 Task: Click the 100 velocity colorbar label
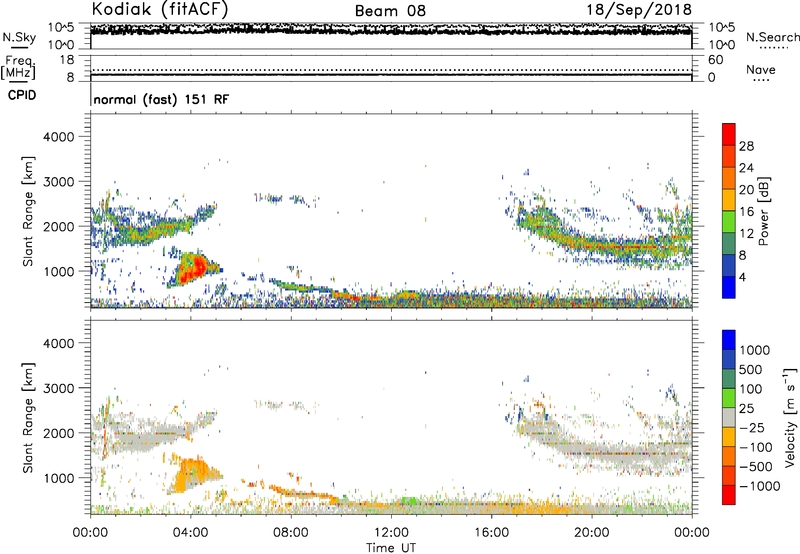(751, 389)
